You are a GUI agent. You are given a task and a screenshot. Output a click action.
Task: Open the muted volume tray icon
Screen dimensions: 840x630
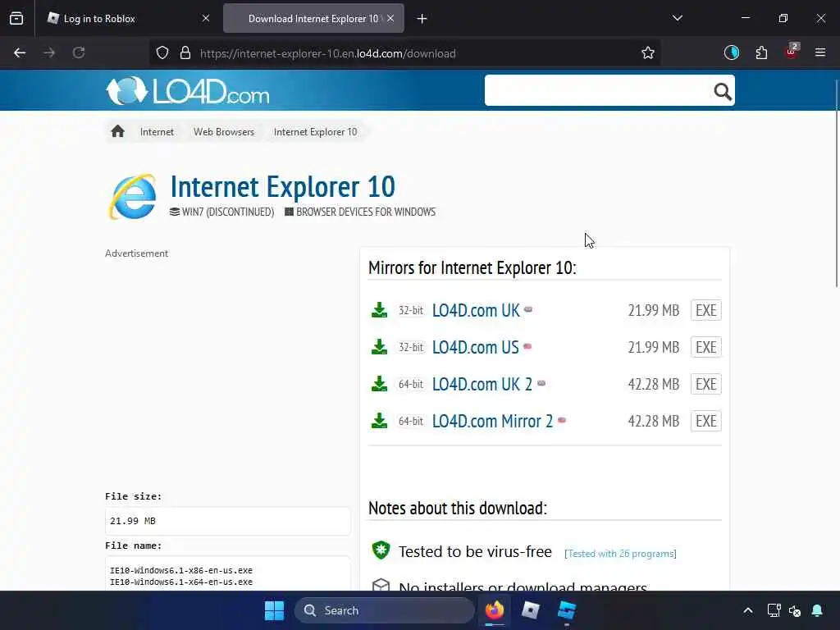794,610
